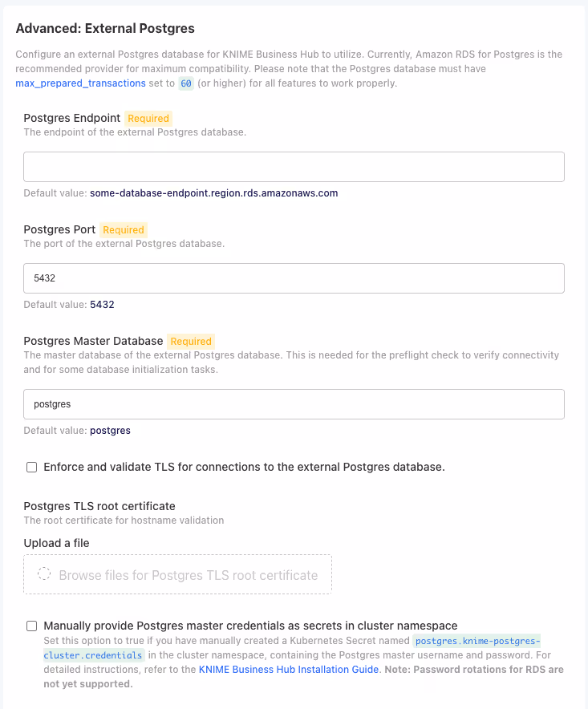Click the Required badge next to Postgres Master Database
588x709 pixels.
190,341
